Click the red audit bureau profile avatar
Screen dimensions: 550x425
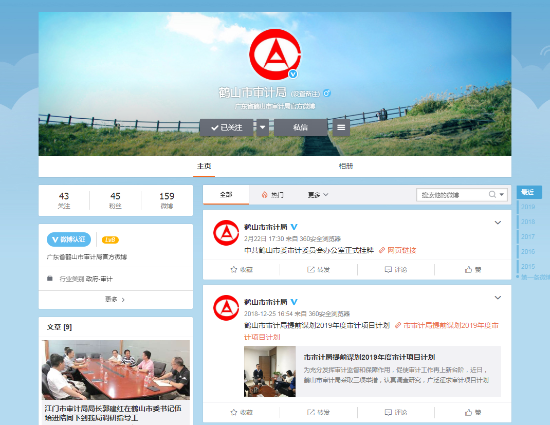click(x=275, y=54)
